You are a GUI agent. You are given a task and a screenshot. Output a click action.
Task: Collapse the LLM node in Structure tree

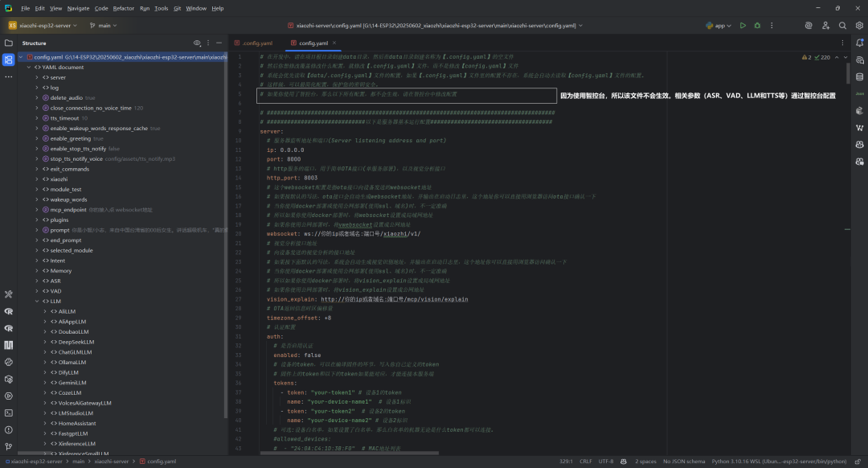click(37, 302)
